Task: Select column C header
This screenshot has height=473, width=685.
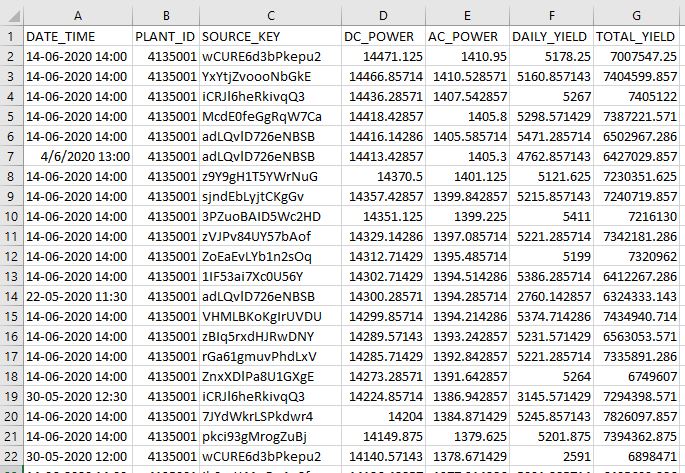Action: coord(269,12)
